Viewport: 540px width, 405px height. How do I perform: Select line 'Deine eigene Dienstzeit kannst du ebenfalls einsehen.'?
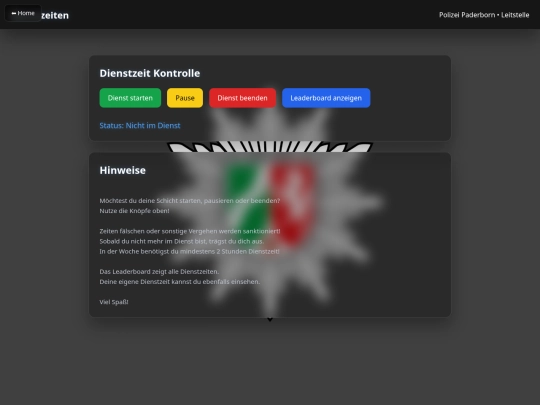180,282
